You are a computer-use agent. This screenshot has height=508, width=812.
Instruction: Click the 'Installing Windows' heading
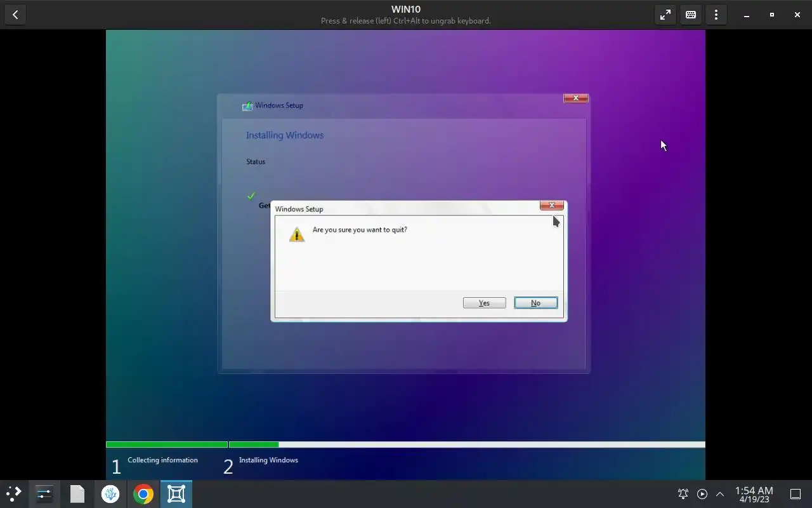(285, 135)
